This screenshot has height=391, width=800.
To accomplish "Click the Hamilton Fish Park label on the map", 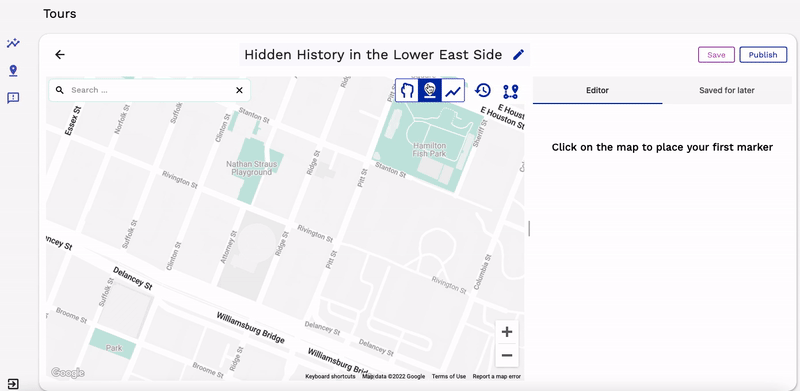I will tap(430, 150).
